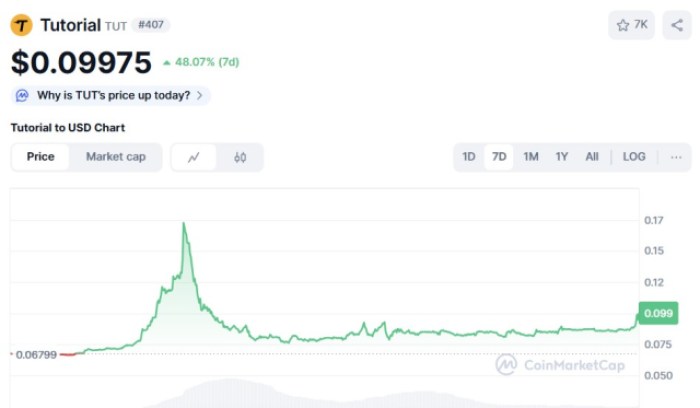Click the 0.099 current price label
Image resolution: width=700 pixels, height=408 pixels.
(x=658, y=313)
